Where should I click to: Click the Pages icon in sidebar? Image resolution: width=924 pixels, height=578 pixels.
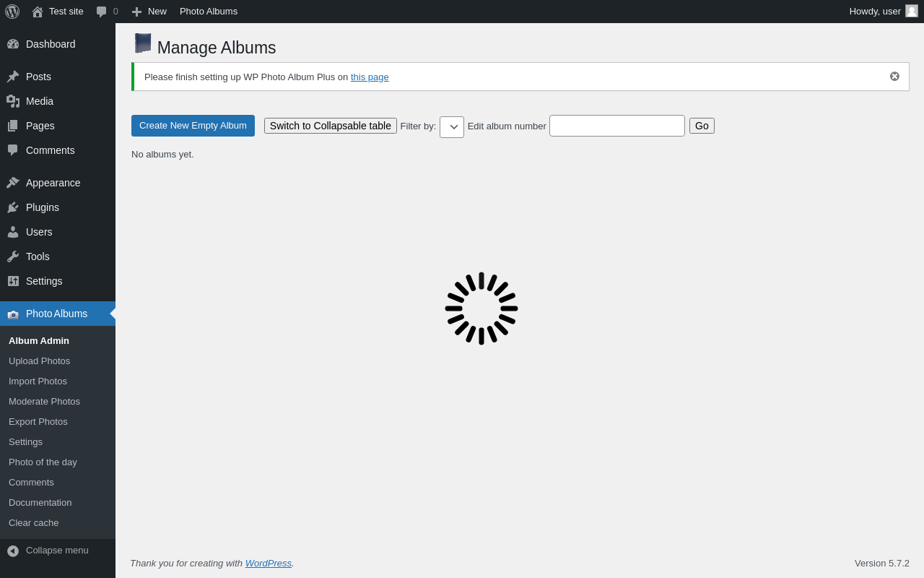[13, 126]
